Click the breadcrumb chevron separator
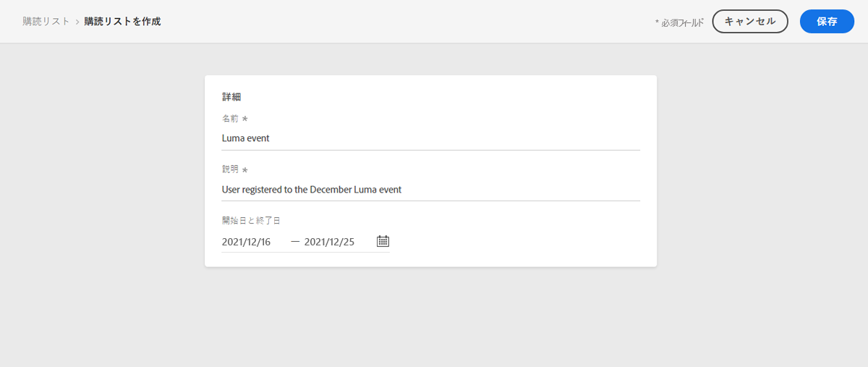Viewport: 868px width, 367px height. pyautogui.click(x=77, y=22)
